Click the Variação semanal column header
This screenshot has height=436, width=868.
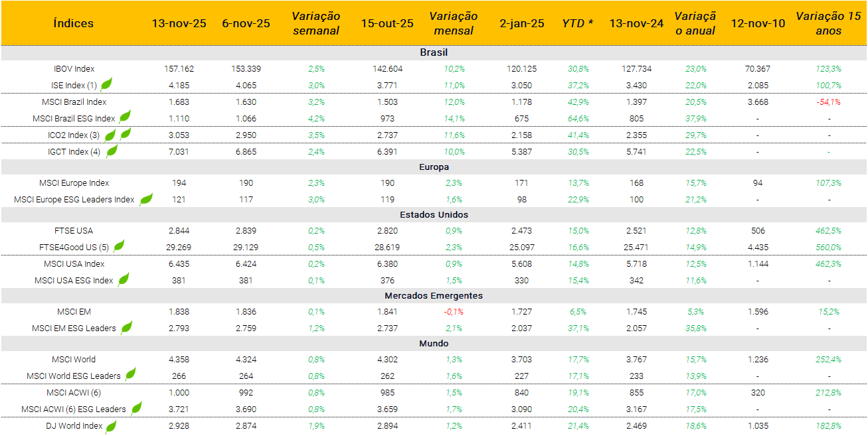[316, 23]
